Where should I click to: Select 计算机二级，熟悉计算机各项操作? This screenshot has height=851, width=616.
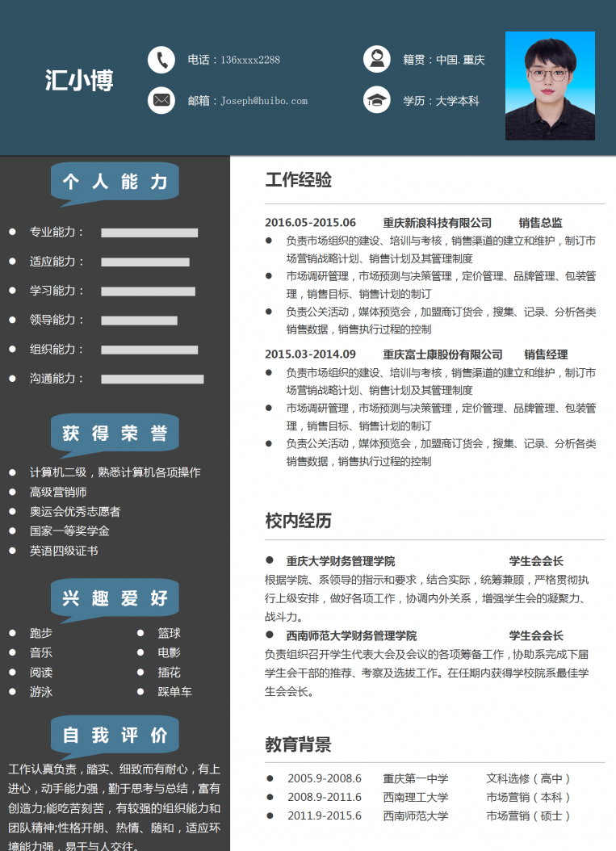(x=115, y=472)
